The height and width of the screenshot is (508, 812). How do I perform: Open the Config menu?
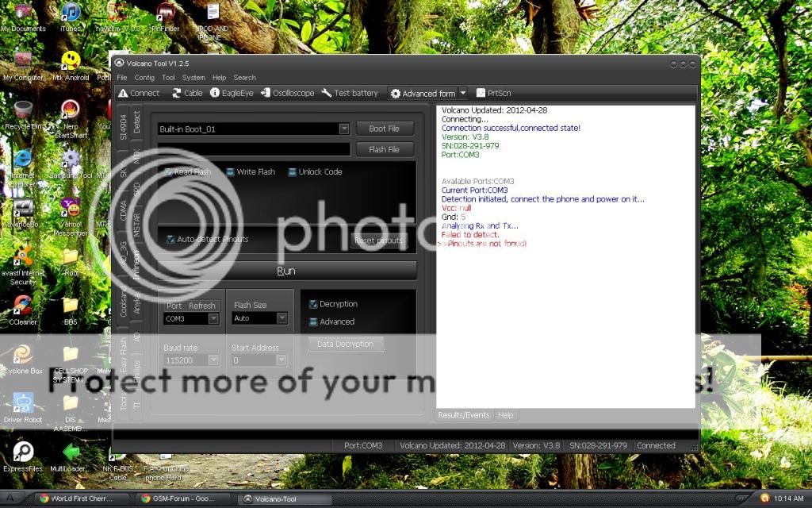pyautogui.click(x=144, y=78)
